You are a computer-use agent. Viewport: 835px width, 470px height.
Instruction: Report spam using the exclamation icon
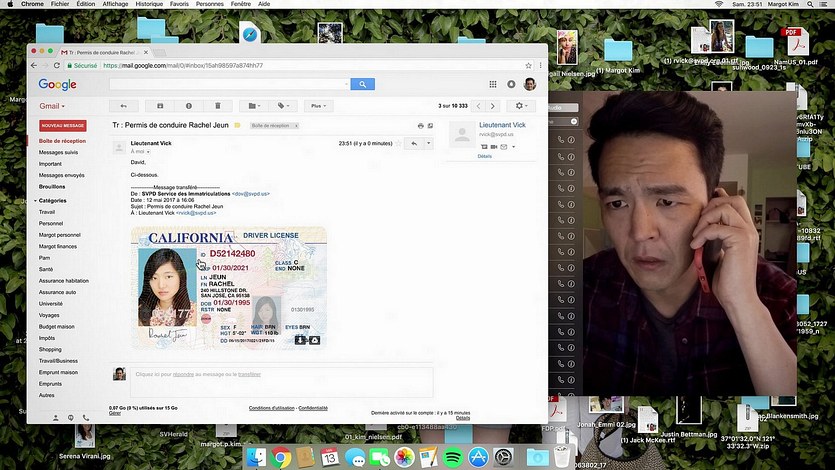coord(188,105)
